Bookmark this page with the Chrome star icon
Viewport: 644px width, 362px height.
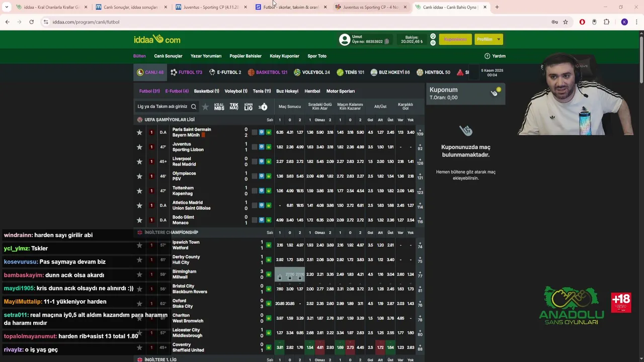pos(566,22)
